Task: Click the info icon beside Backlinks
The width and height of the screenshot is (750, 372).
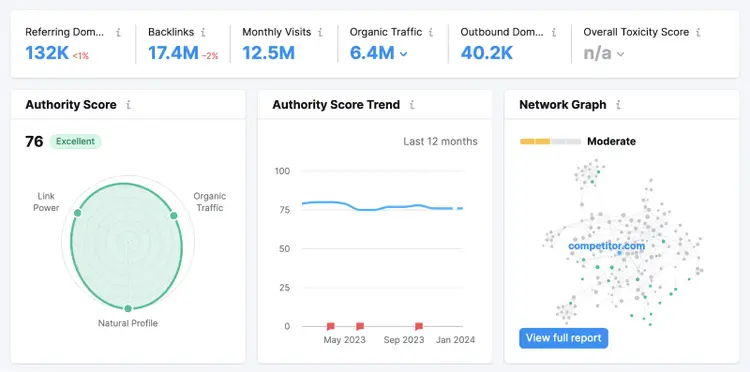Action: click(x=203, y=33)
